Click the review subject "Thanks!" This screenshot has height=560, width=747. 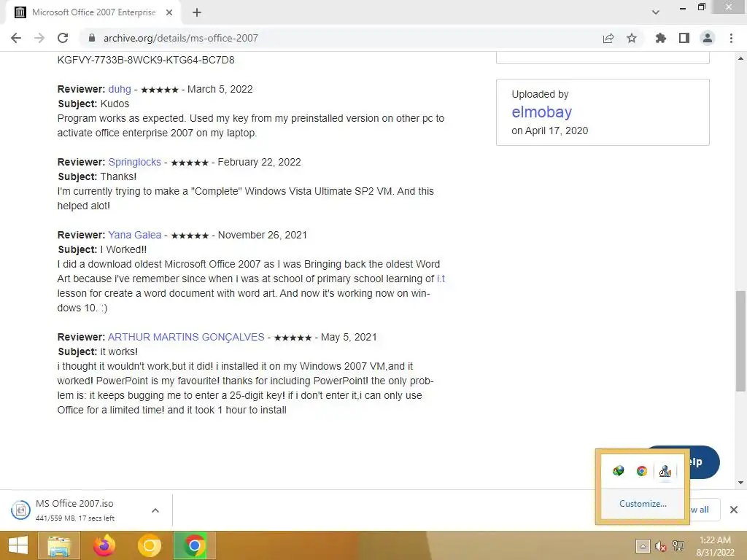(x=119, y=176)
